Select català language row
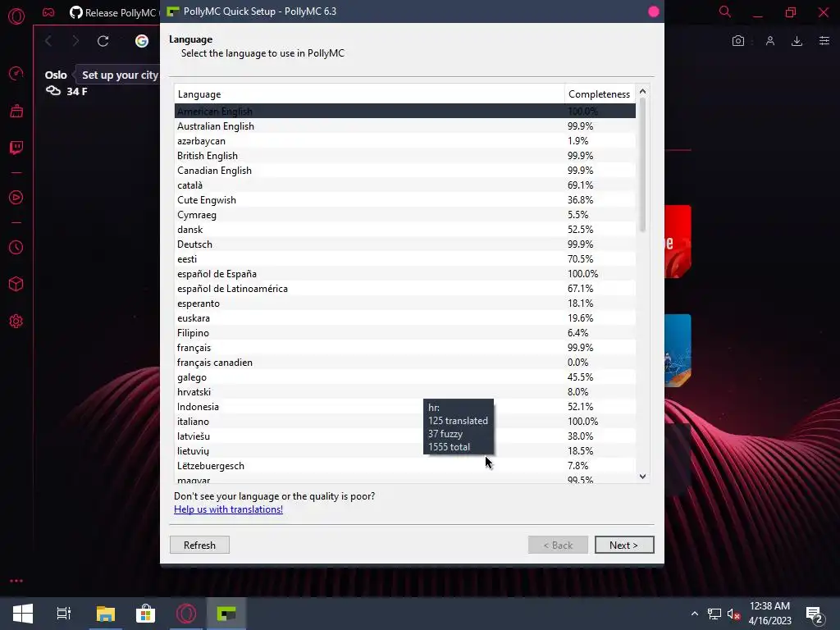This screenshot has width=840, height=630. tap(405, 185)
